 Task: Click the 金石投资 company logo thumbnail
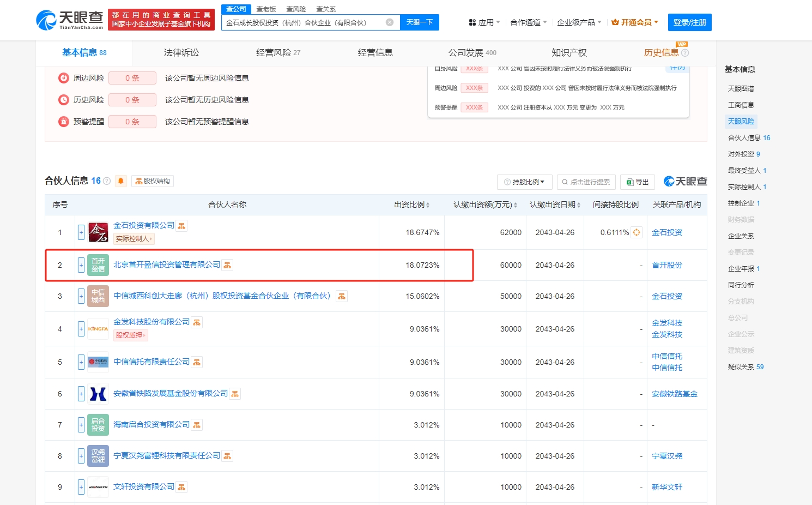pyautogui.click(x=98, y=233)
